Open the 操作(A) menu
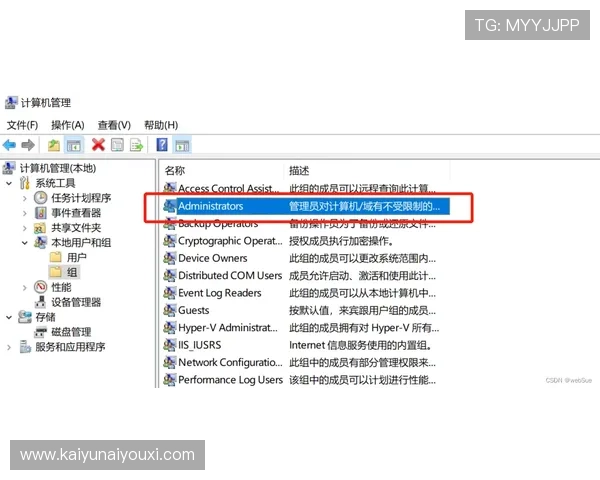 point(68,125)
